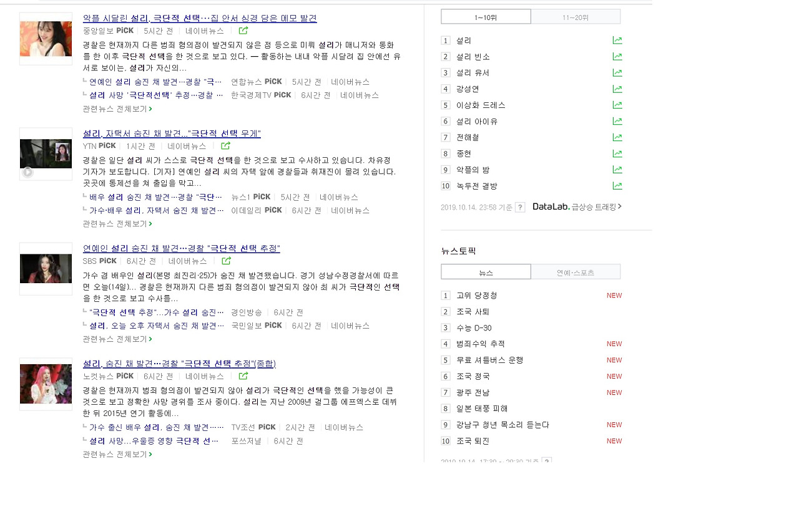Viewport: 799px width, 532px height.
Task: Open the 이데일리 related article link
Action: [x=157, y=210]
